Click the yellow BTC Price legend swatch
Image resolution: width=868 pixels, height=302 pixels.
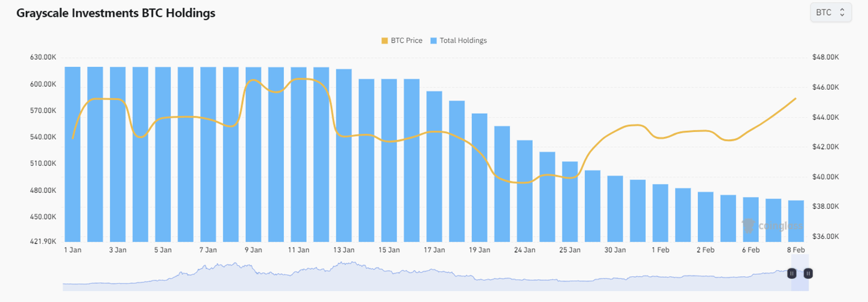coord(385,40)
